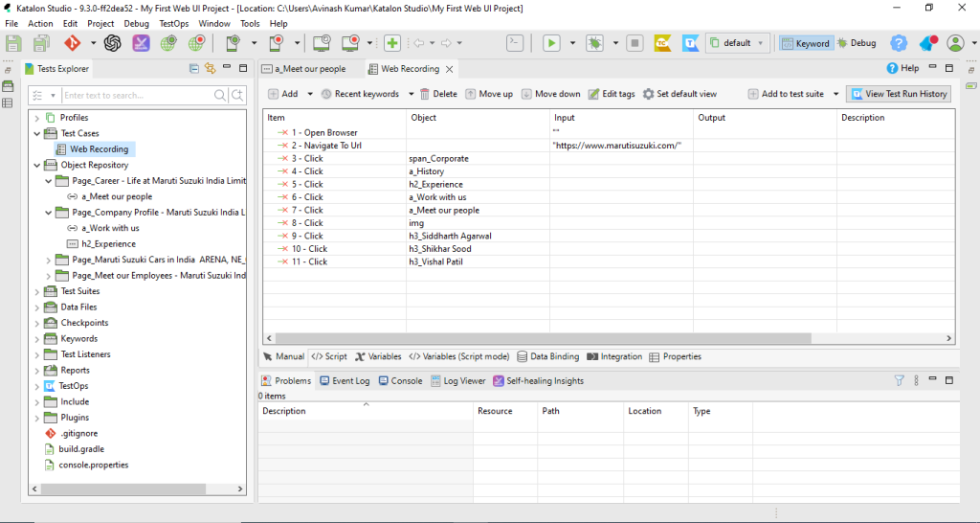Open the yellow TestCloud TC icon
Screen dimensions: 980x523
click(662, 43)
